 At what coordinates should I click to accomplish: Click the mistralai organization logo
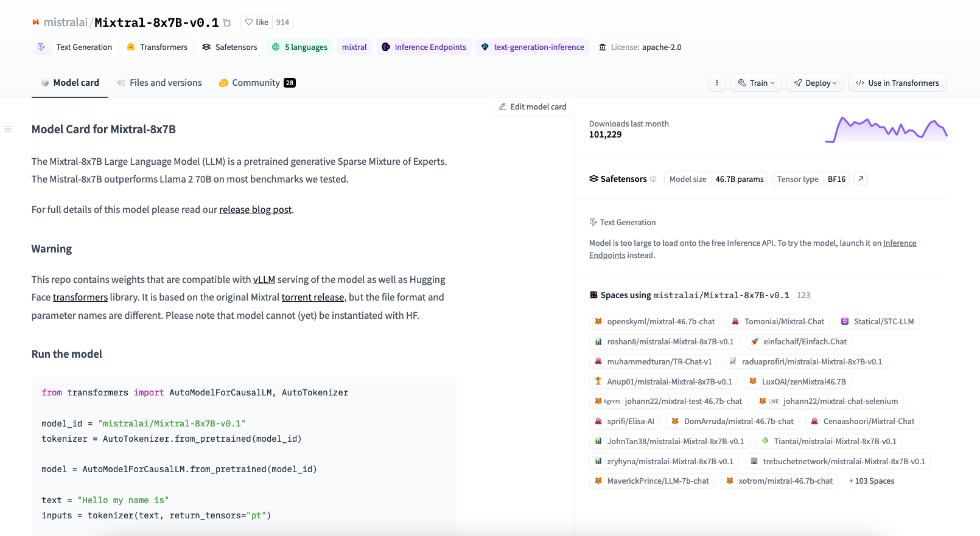(x=36, y=23)
